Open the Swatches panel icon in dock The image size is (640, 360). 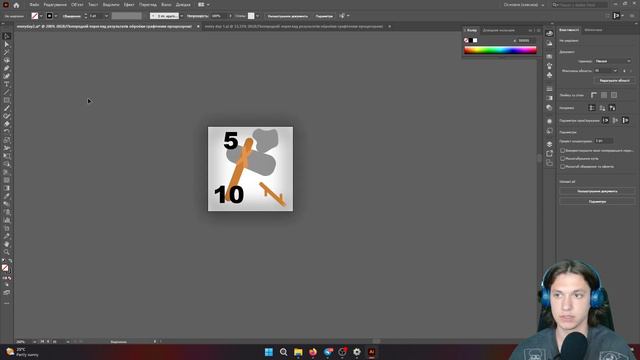tap(549, 56)
